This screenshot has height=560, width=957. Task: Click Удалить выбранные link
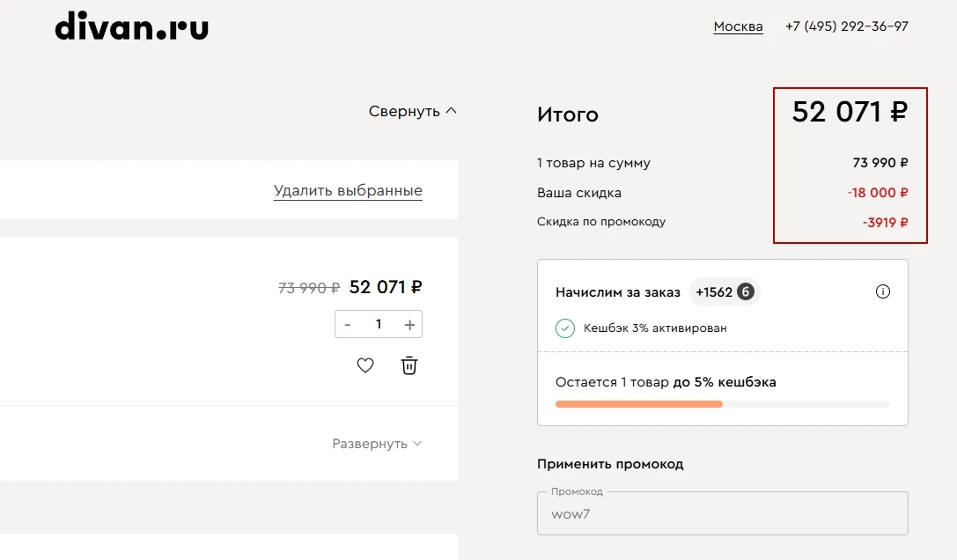(348, 190)
